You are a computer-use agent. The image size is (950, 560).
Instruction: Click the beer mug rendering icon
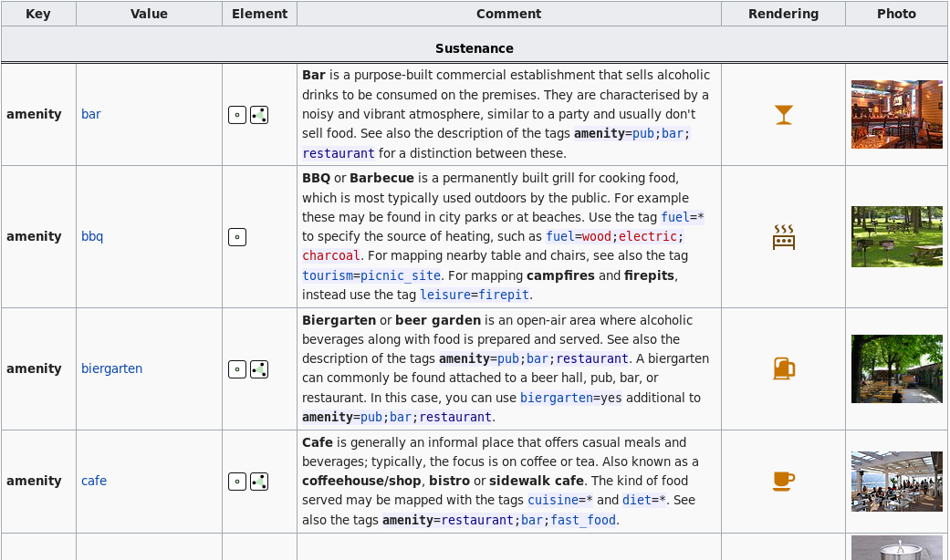point(783,368)
